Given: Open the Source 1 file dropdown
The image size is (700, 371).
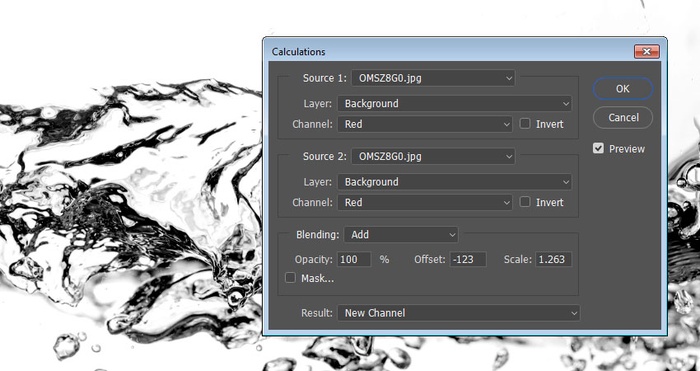Looking at the screenshot, I should coord(433,78).
